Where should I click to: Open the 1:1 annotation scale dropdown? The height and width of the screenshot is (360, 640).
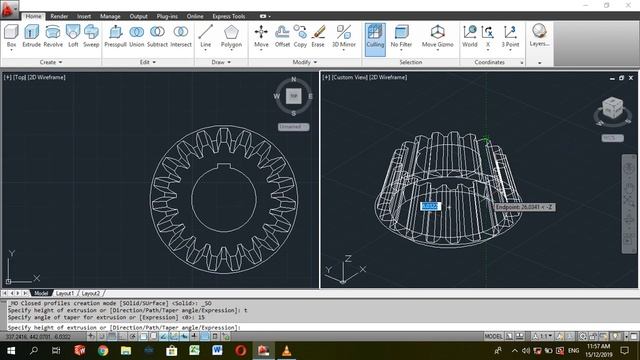tap(543, 336)
